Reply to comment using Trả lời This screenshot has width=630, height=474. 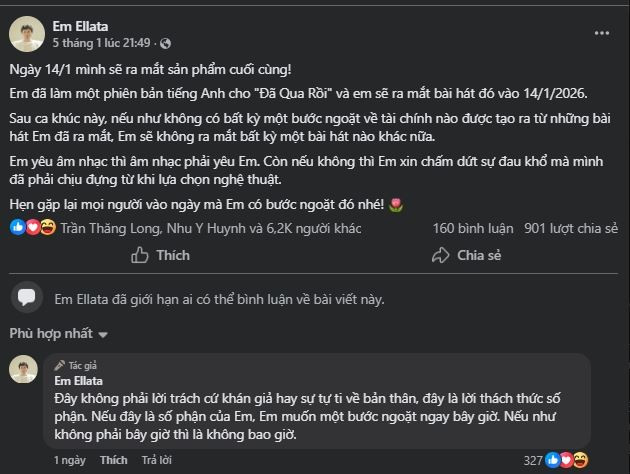(x=156, y=460)
